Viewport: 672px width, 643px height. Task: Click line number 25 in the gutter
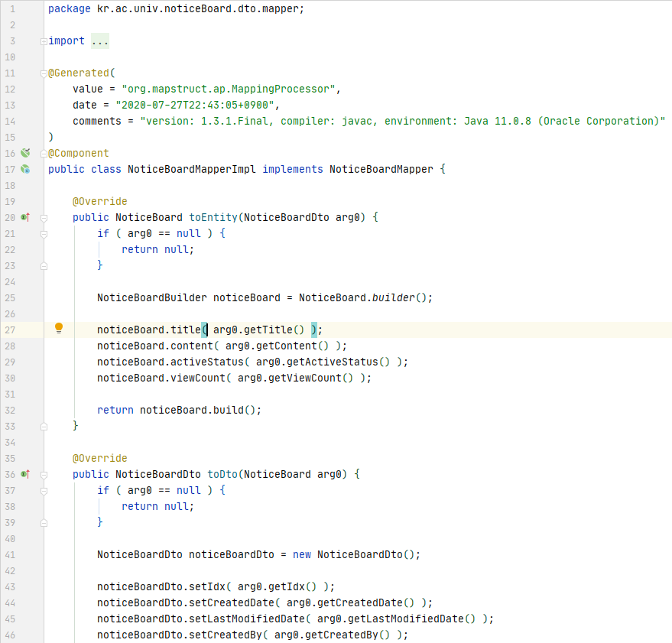point(10,297)
